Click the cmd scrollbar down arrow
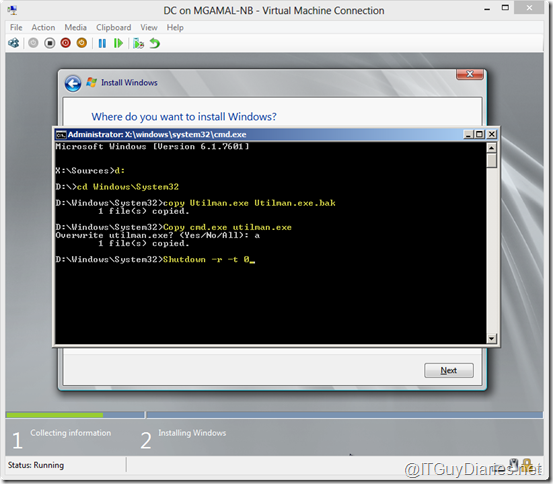The image size is (553, 484). click(x=492, y=339)
